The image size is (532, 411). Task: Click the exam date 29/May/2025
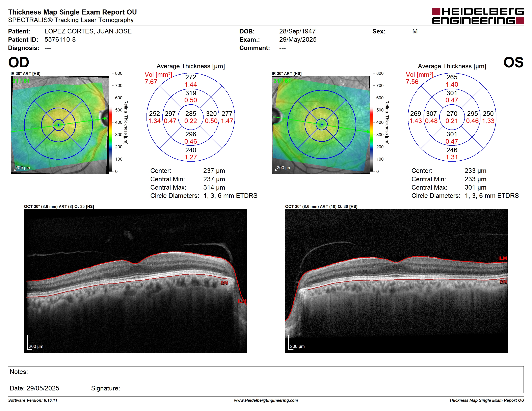(298, 39)
